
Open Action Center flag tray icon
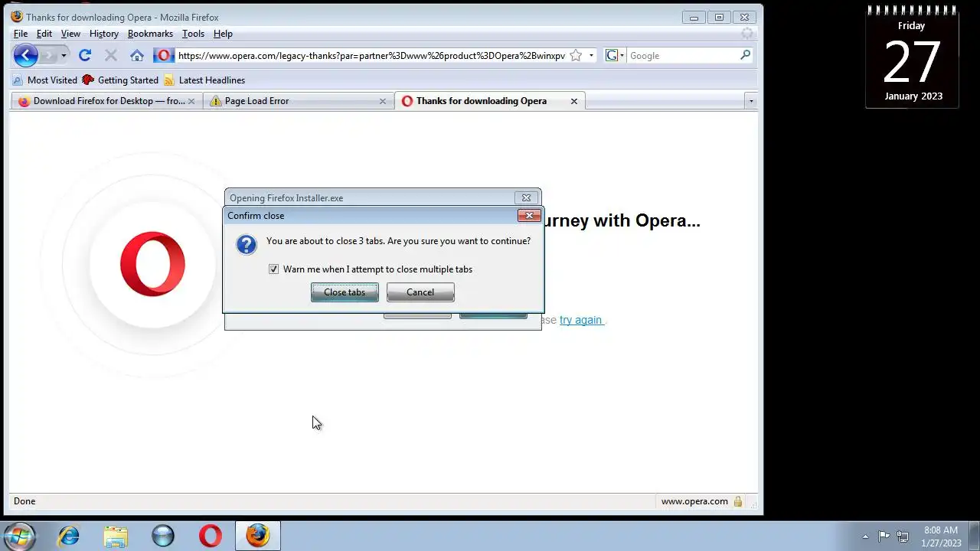pyautogui.click(x=884, y=536)
